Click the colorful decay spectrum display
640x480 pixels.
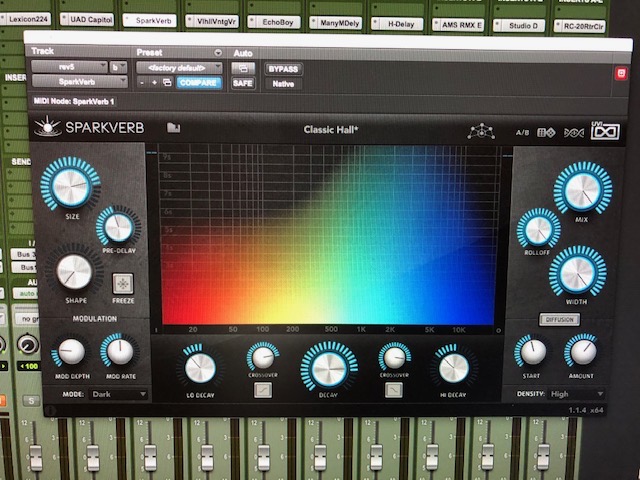coord(327,236)
